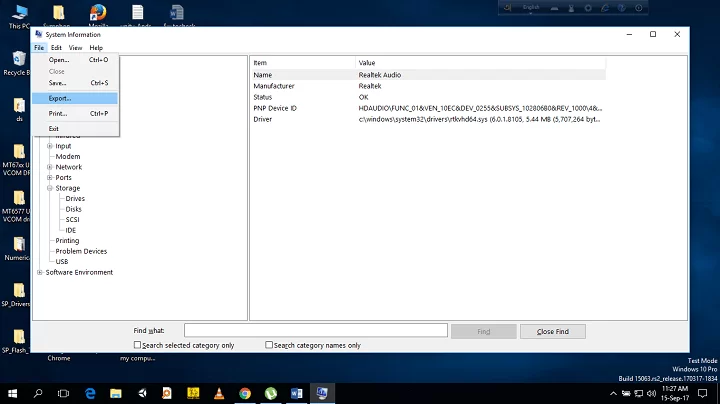Select the SP_Drivers desktop folder
The width and height of the screenshot is (720, 404).
17,295
